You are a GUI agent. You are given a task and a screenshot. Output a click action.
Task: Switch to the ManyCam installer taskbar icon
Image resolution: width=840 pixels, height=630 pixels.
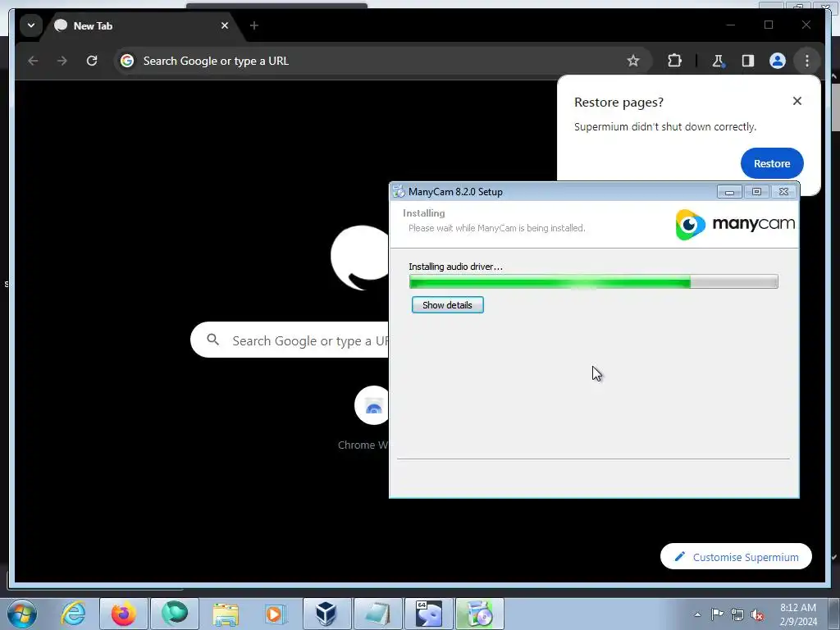(x=479, y=614)
